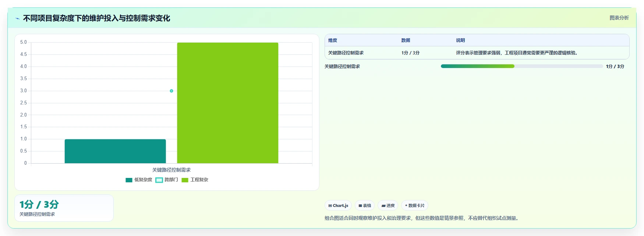Click the 跨部门 data point circle
Screen dimensions: 644x236
tap(171, 91)
